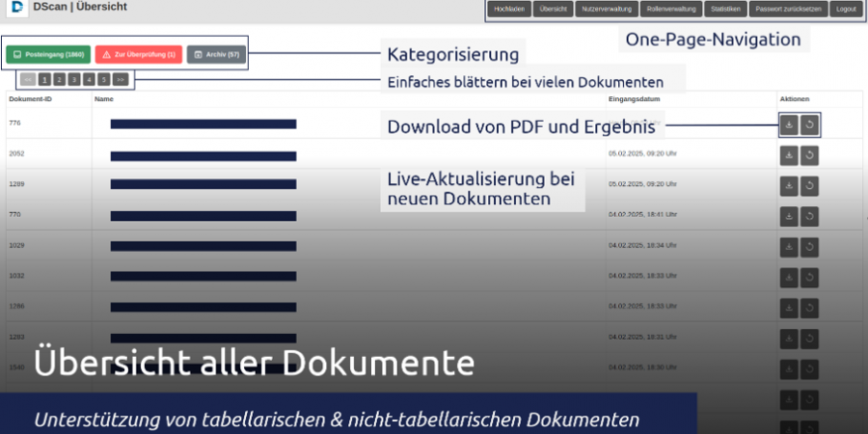Go to Übersicht in the navigation
Viewport: 868px width, 434px height.
pos(553,10)
